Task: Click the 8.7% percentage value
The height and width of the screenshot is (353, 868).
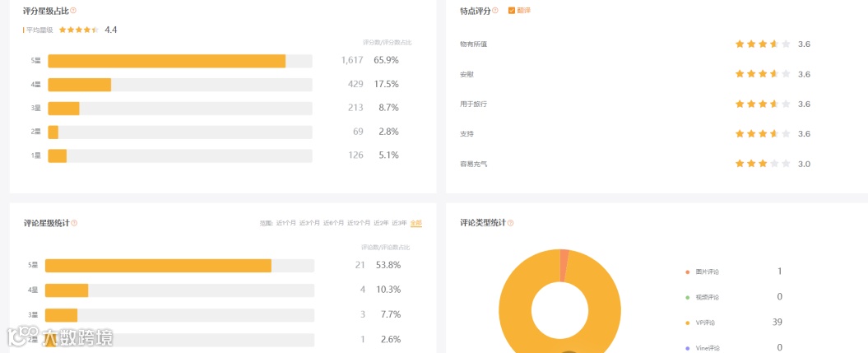Action: (x=388, y=108)
